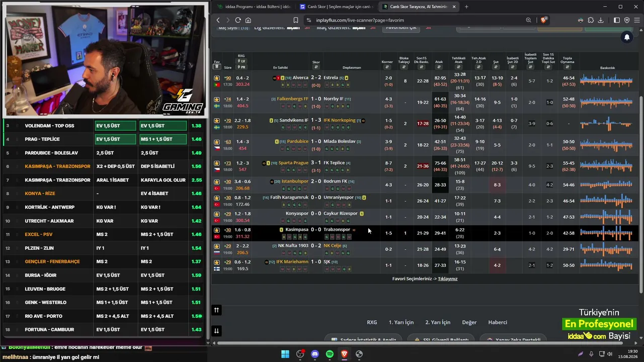Toggle favorite star for the Konyaspor row
This screenshot has width=644, height=362.
pyautogui.click(x=217, y=214)
